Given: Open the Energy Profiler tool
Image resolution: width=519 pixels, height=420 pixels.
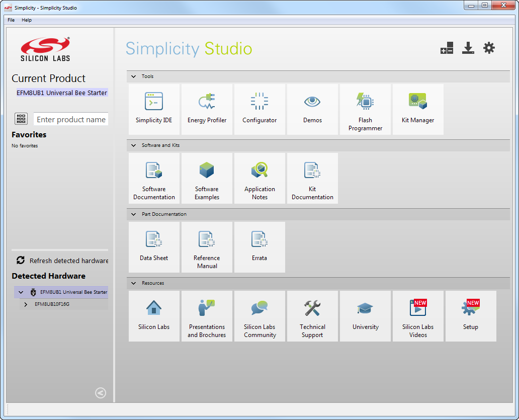Looking at the screenshot, I should pos(207,109).
